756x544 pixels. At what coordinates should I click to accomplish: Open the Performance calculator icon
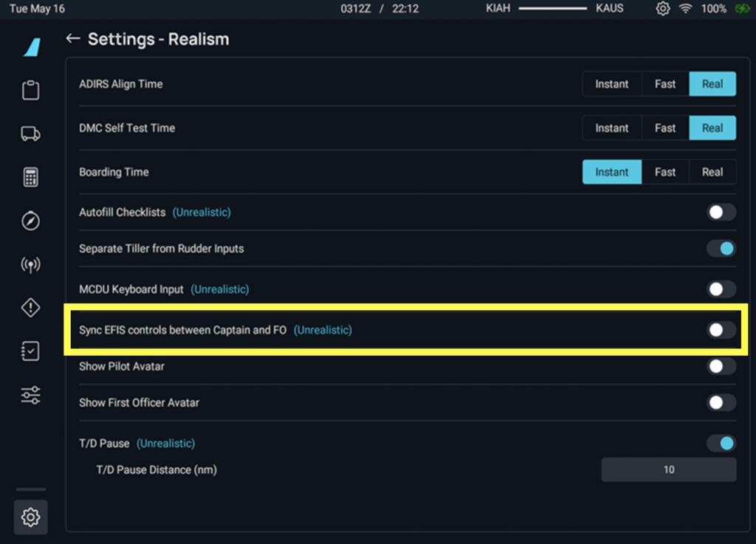[30, 177]
